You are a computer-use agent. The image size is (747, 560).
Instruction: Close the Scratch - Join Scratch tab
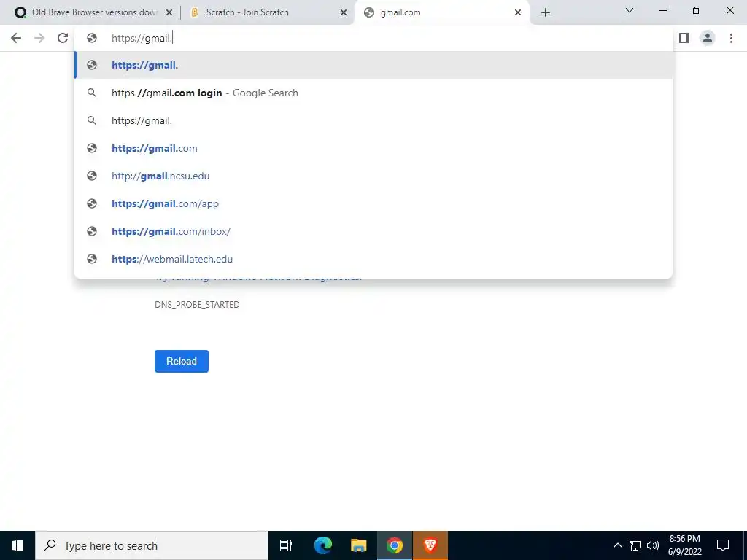point(344,13)
